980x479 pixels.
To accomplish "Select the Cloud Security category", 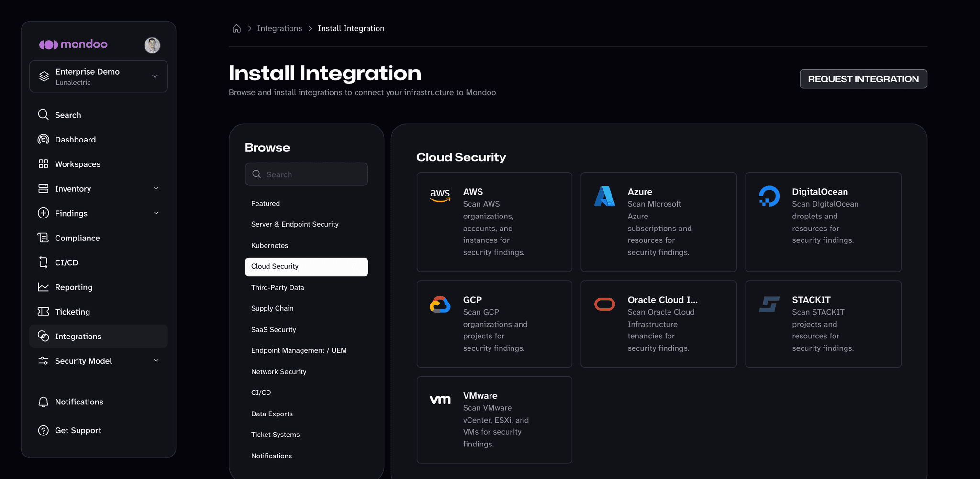I will coord(306,266).
